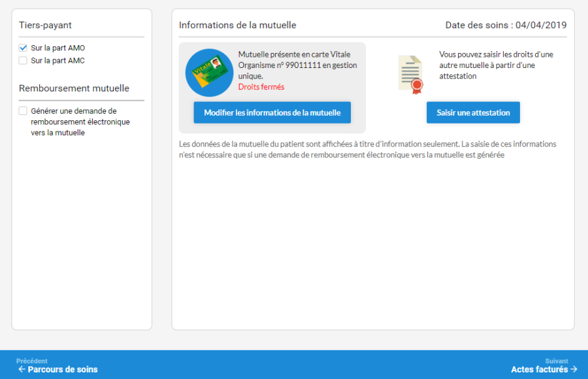The width and height of the screenshot is (588, 379).
Task: Click the attestation document icon
Action: click(x=410, y=74)
